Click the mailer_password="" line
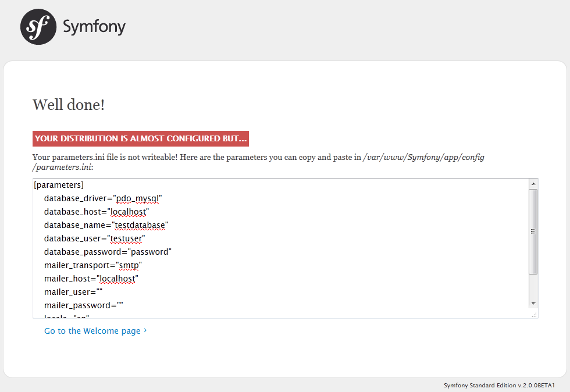Image resolution: width=570 pixels, height=392 pixels. click(84, 305)
